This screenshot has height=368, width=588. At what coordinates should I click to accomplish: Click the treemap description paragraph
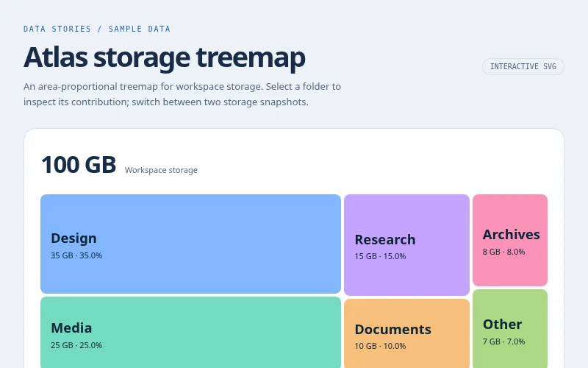[182, 94]
